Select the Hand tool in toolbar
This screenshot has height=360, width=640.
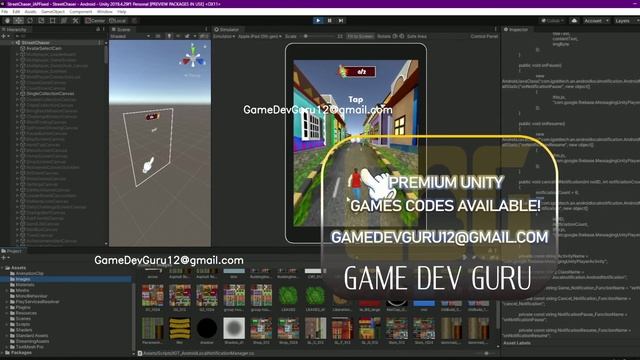coord(7,20)
